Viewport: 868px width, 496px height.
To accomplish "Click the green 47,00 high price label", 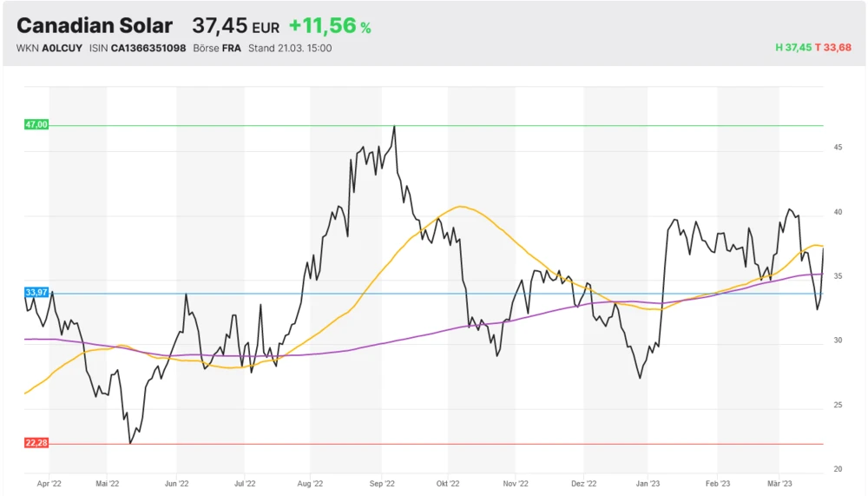I will point(36,125).
